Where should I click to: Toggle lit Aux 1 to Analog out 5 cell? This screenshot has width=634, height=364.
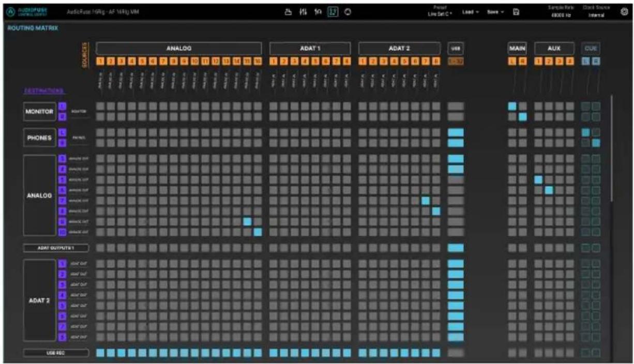538,179
